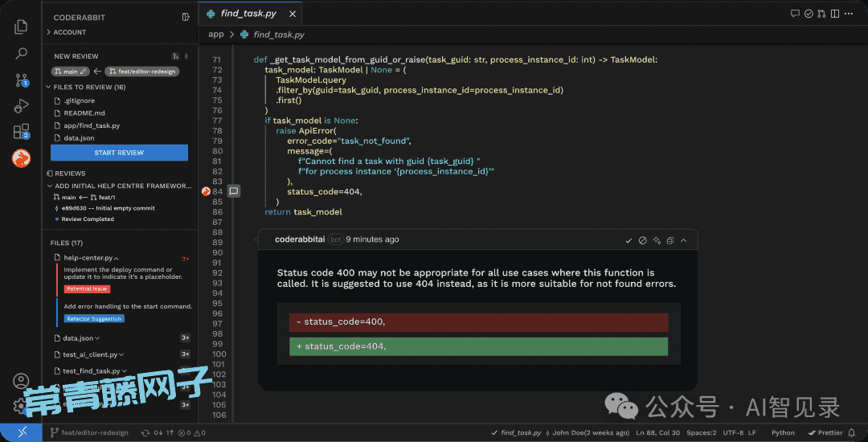868x442 pixels.
Task: Close the find_task.py tab
Action: (293, 14)
